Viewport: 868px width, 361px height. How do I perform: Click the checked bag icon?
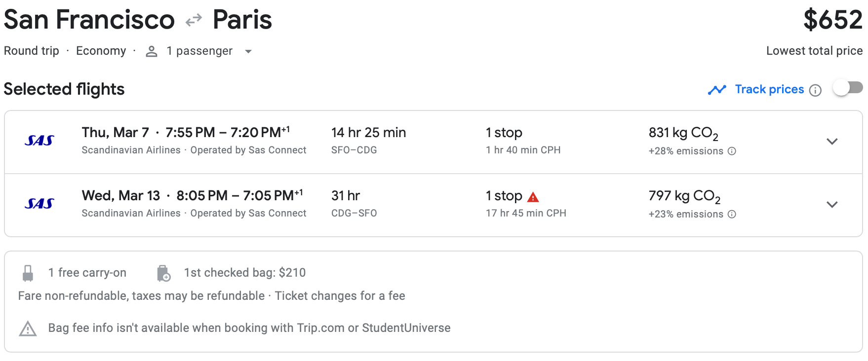pyautogui.click(x=163, y=273)
